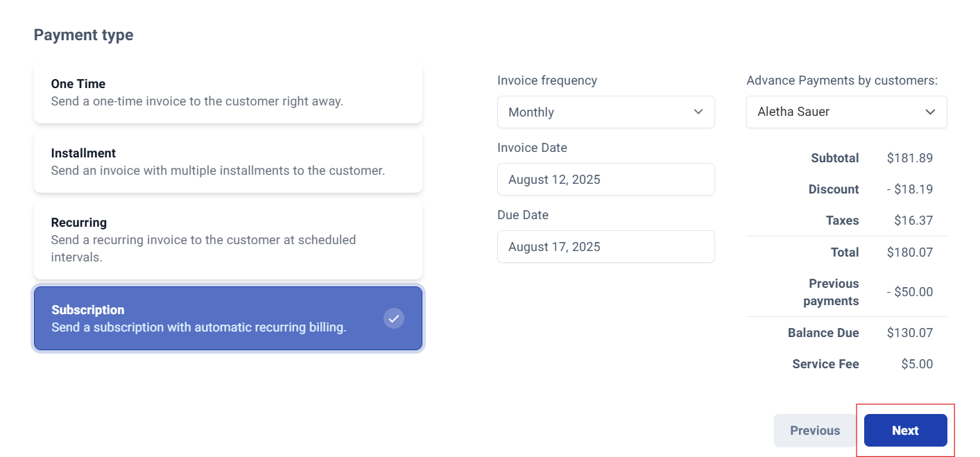Image resolution: width=980 pixels, height=457 pixels.
Task: Click the Invoice frequency chevron arrow
Action: [698, 112]
